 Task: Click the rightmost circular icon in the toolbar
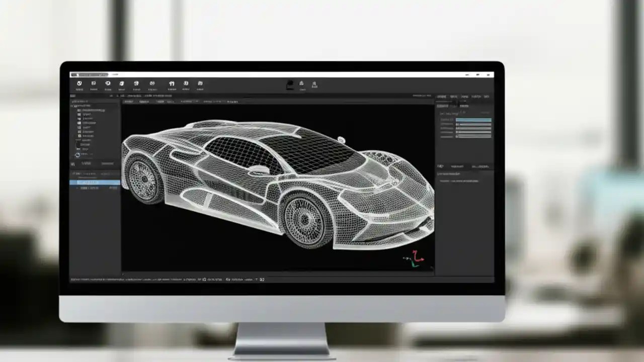[201, 83]
